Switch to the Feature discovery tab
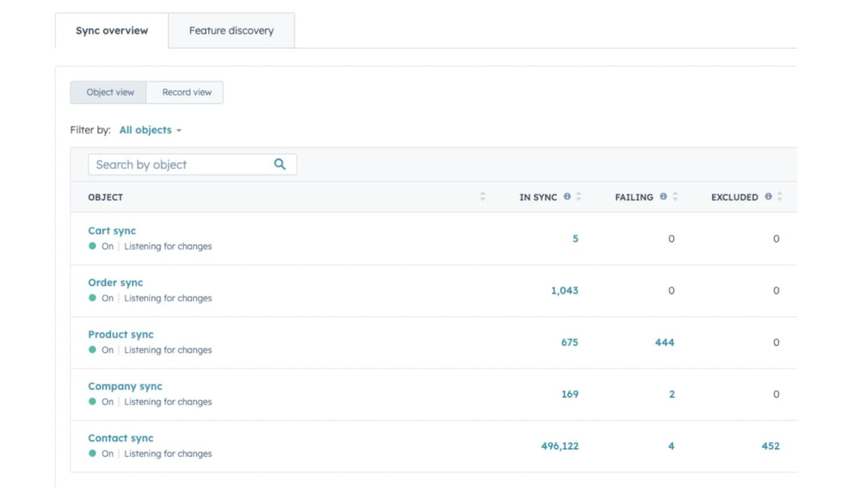This screenshot has width=868, height=488. (x=231, y=31)
